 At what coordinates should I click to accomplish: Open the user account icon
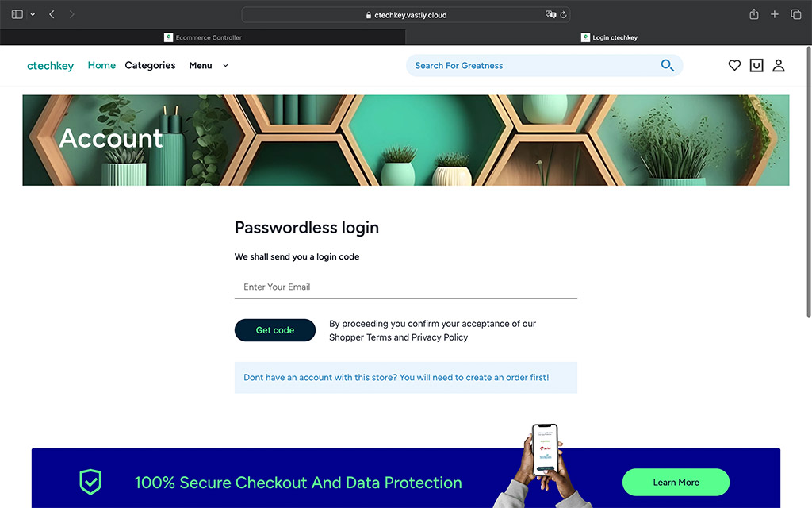coord(779,65)
